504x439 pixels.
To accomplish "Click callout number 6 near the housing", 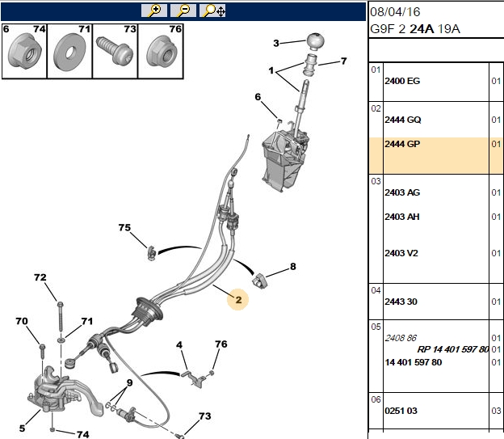I will (x=258, y=97).
